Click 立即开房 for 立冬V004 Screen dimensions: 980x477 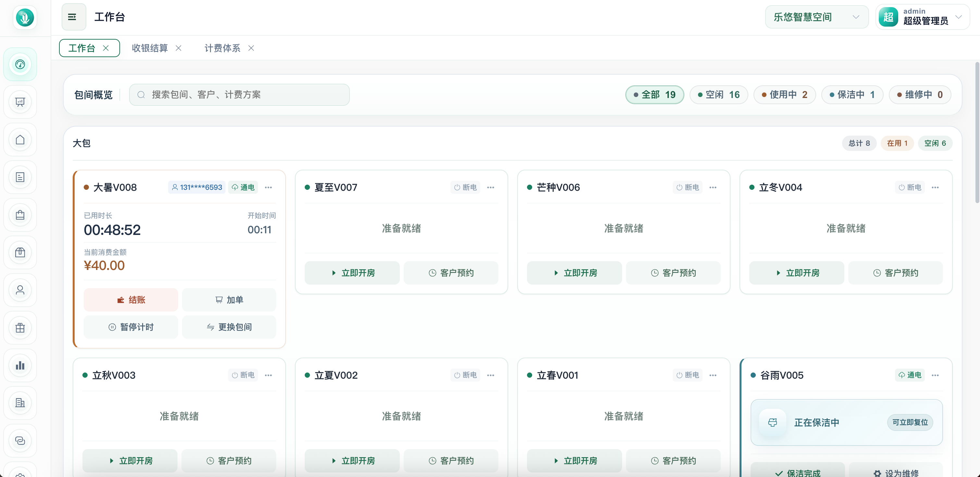797,273
